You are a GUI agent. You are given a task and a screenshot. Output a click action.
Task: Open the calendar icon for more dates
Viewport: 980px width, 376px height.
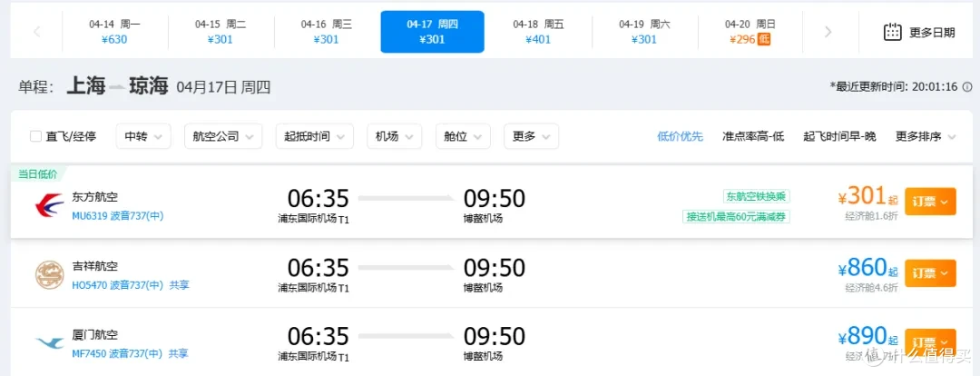click(893, 32)
